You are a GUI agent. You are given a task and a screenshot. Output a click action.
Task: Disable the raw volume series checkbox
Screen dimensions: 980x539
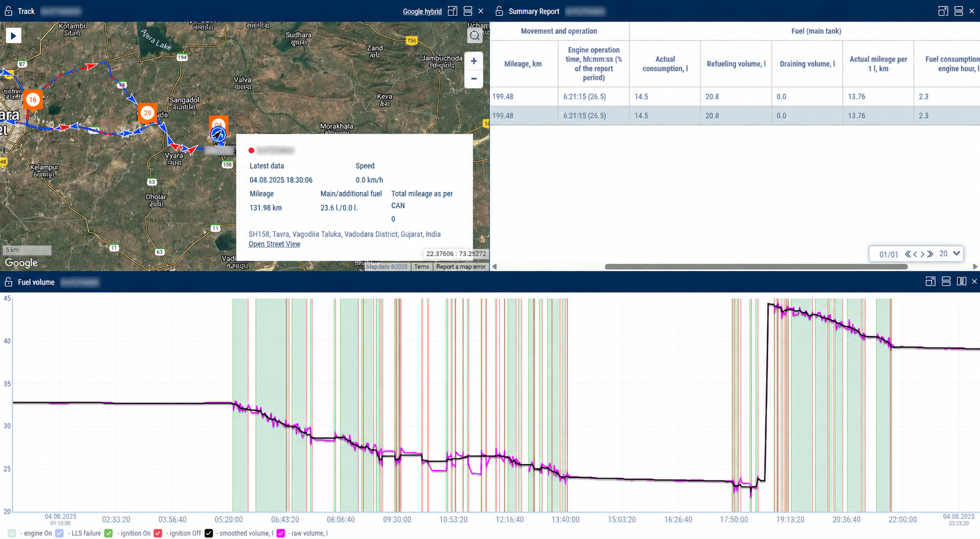pyautogui.click(x=281, y=533)
